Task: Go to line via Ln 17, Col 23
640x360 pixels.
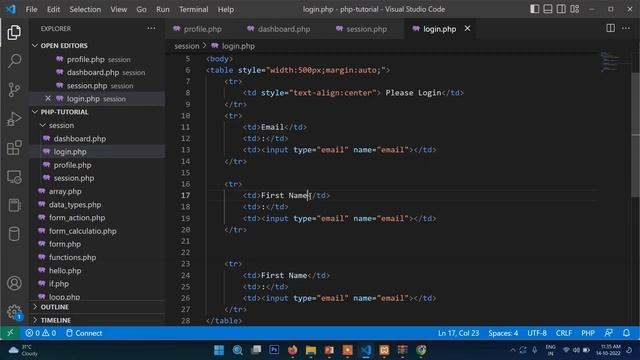Action: pos(458,333)
